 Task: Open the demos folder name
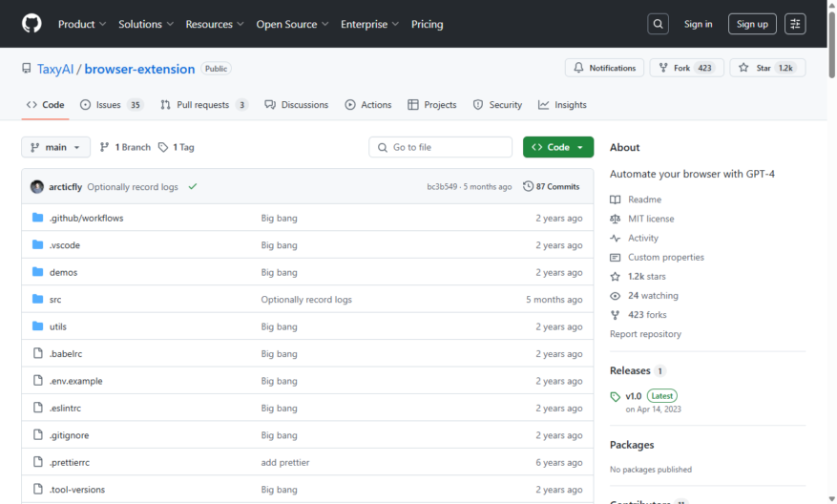[x=64, y=272]
